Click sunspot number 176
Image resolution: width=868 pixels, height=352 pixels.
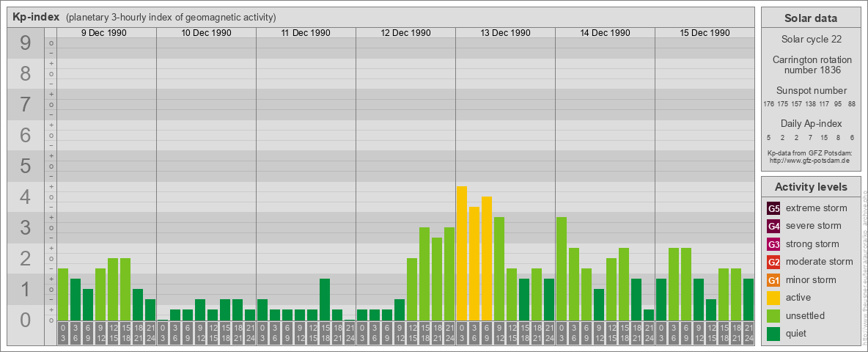click(x=768, y=104)
